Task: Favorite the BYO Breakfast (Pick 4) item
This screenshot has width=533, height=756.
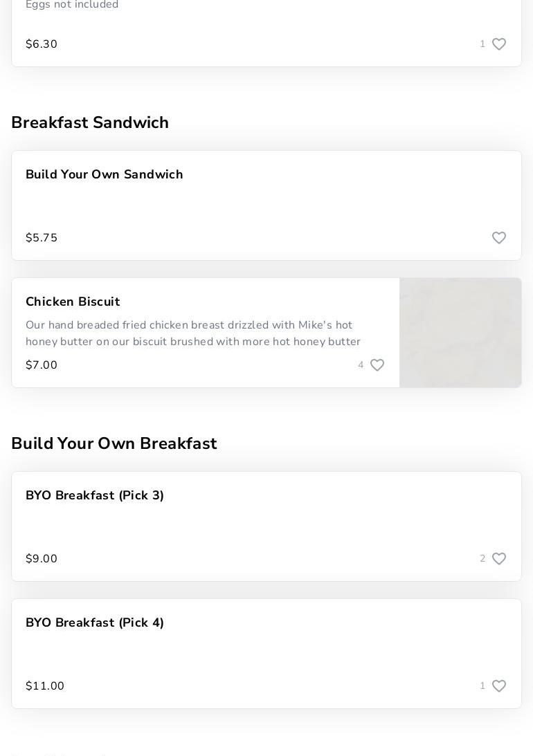Action: [x=499, y=686]
